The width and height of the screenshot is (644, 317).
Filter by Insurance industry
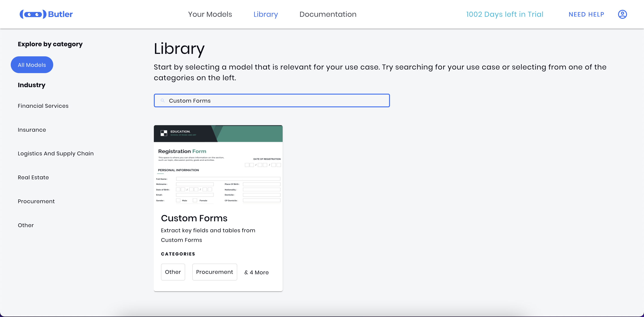(x=32, y=130)
